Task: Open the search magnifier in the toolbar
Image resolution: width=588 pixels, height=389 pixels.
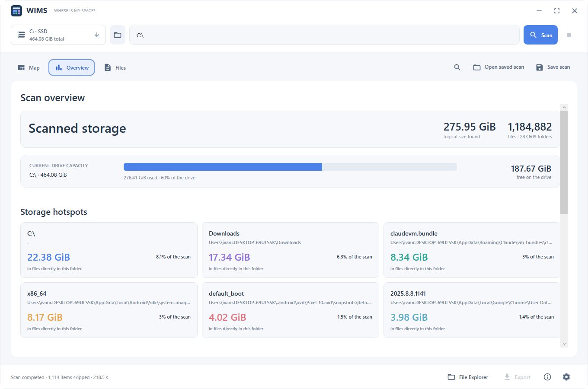Action: click(x=457, y=67)
